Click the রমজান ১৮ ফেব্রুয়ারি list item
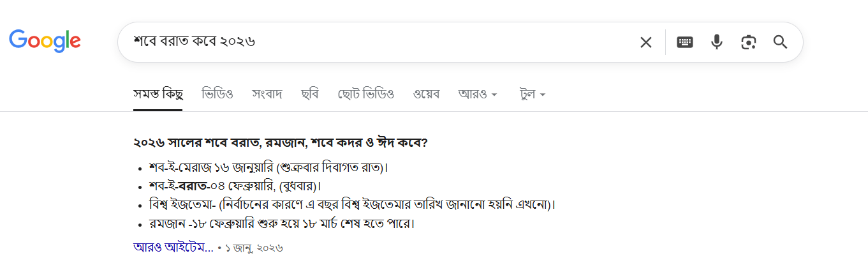Screen dimensions: 868x258 282,224
